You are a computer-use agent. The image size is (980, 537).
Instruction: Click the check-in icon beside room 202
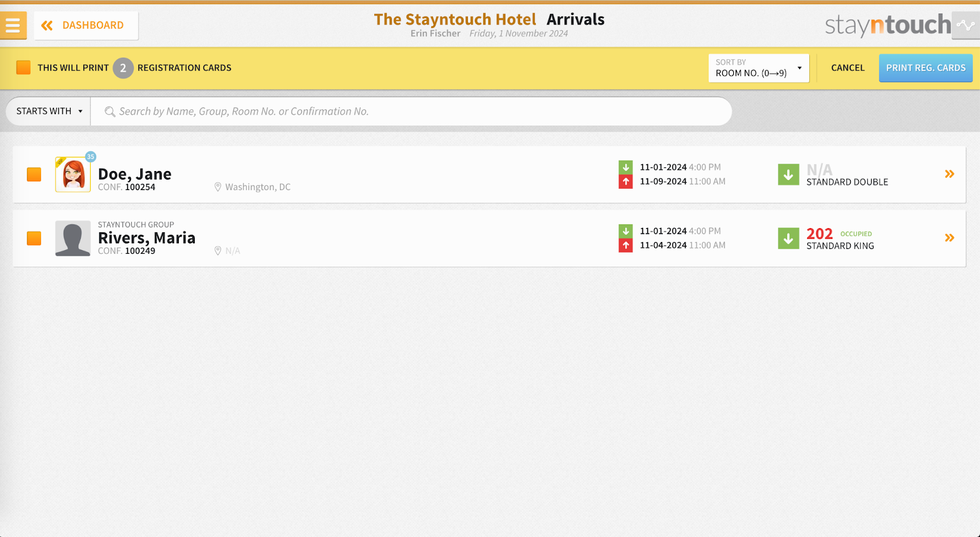pos(788,238)
